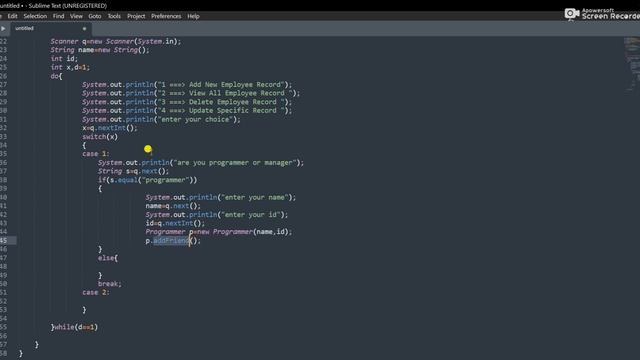
Task: Click the Scanner q=new Scanner(System.in) line
Action: (116, 41)
